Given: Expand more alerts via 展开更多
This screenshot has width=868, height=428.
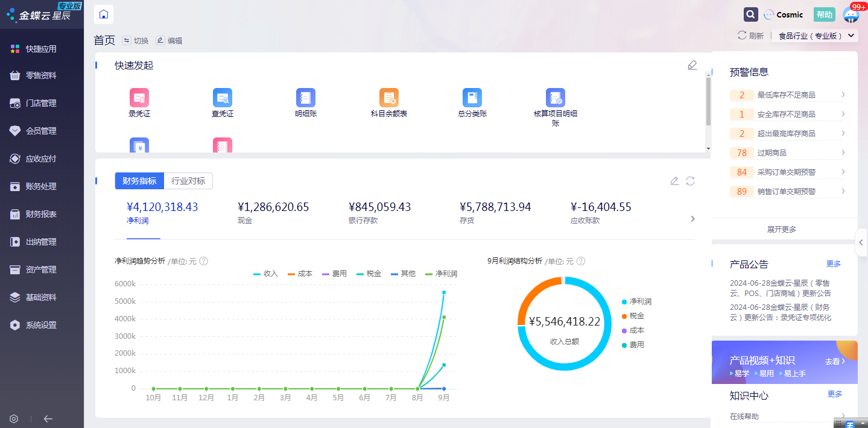Looking at the screenshot, I should click(x=782, y=230).
